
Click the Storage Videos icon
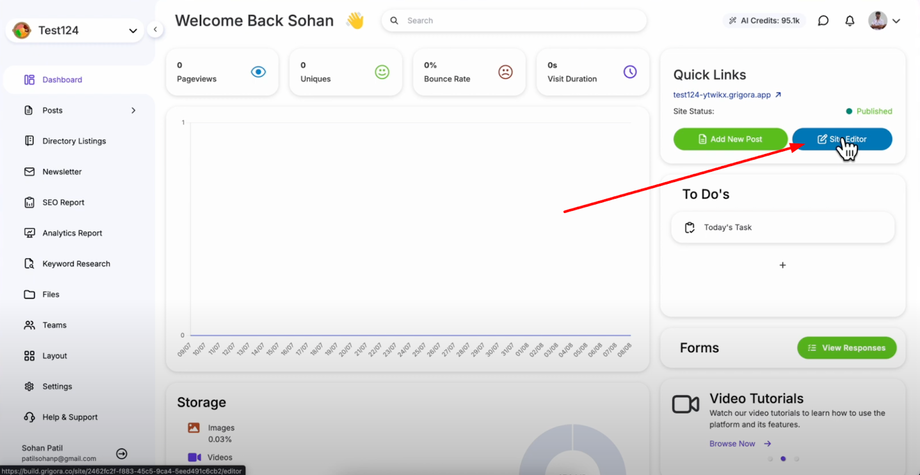pos(194,457)
